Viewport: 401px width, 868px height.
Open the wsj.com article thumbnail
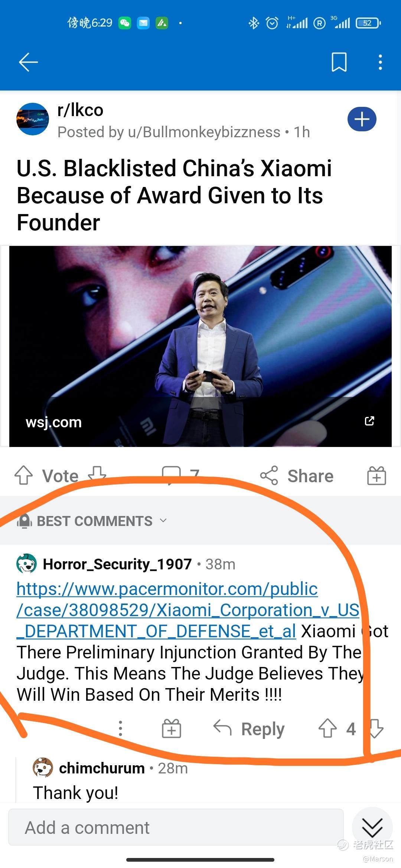pyautogui.click(x=200, y=346)
